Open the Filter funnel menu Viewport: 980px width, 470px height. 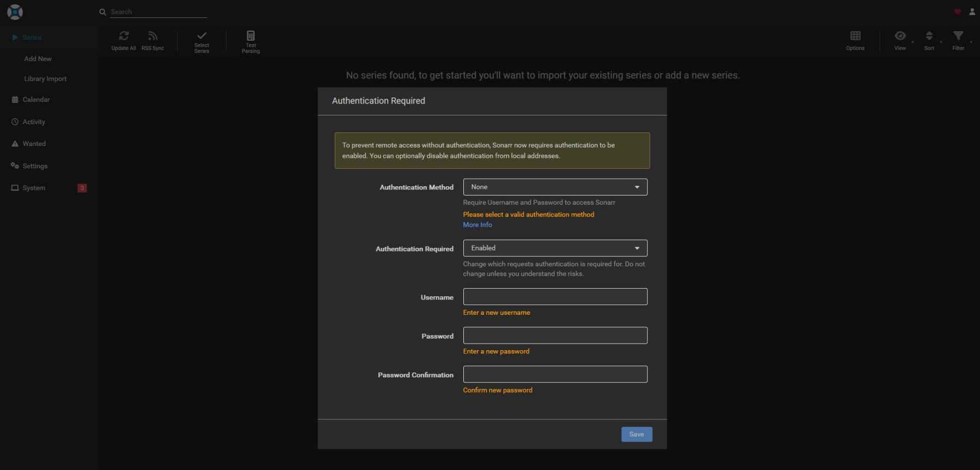tap(958, 36)
